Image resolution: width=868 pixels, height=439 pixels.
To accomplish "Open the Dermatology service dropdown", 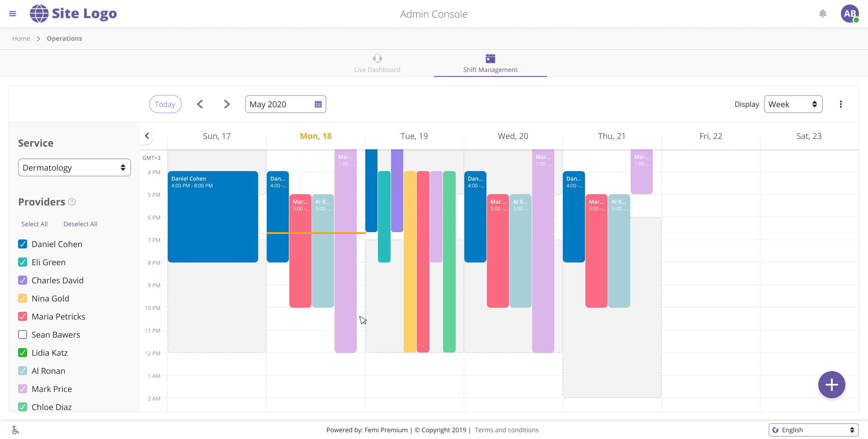I will click(75, 167).
